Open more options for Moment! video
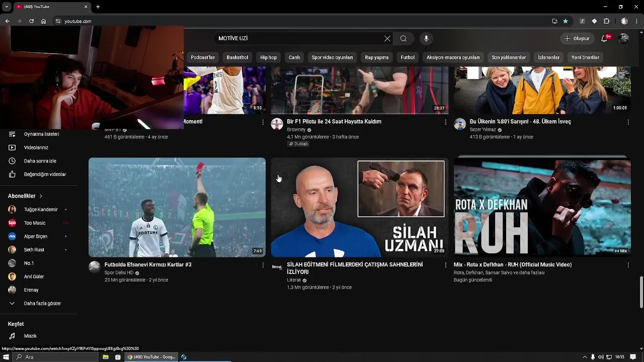This screenshot has width=644, height=362. 263,122
